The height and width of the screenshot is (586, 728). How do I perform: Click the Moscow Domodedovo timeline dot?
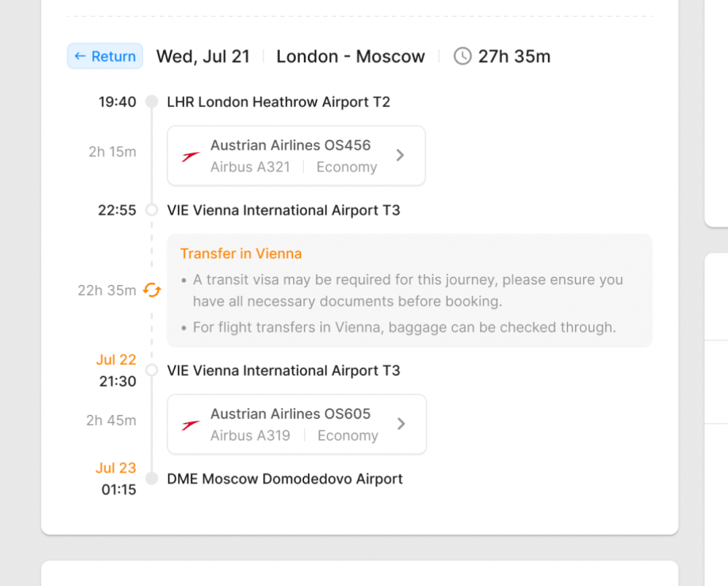pyautogui.click(x=152, y=479)
